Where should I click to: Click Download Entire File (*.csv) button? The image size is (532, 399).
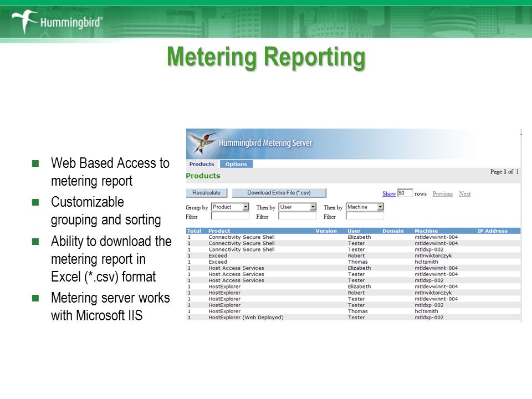coord(279,193)
